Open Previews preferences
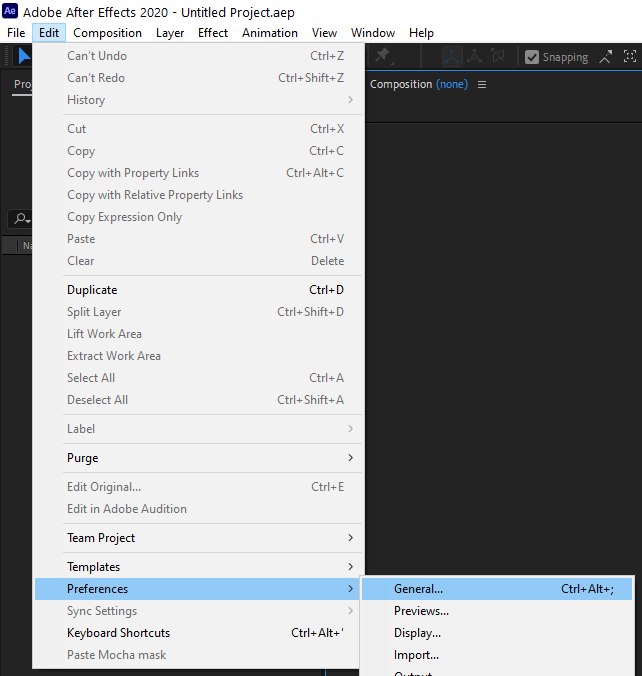This screenshot has width=642, height=676. point(497,610)
